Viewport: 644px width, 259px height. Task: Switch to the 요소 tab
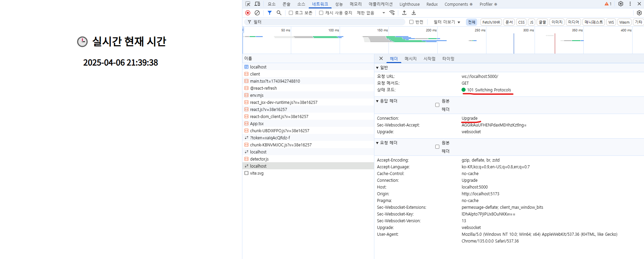[272, 4]
